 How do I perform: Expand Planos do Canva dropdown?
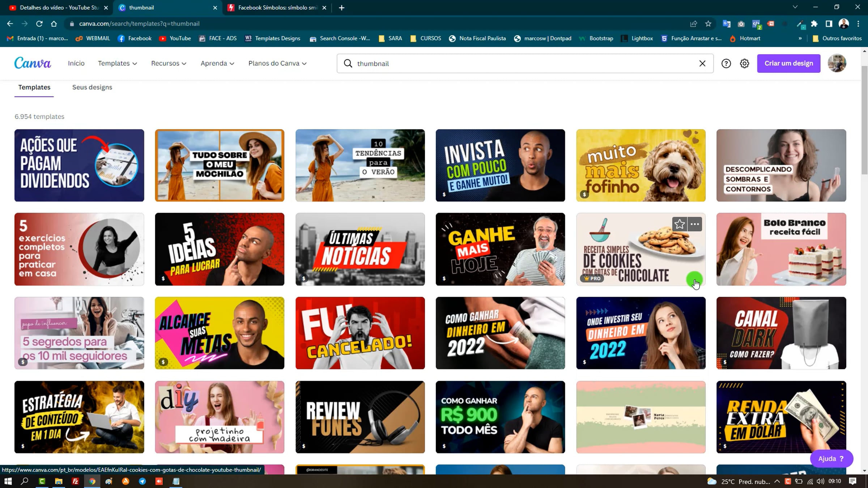[277, 63]
